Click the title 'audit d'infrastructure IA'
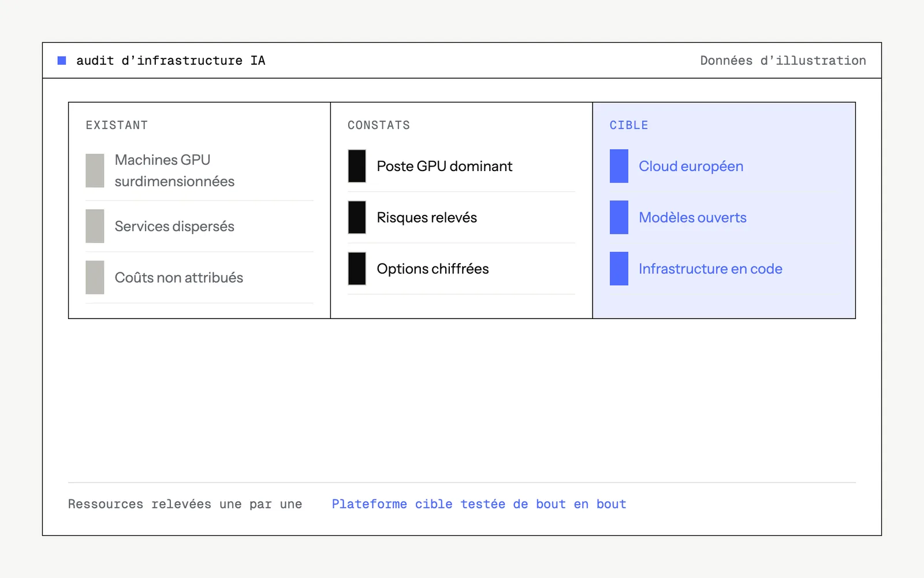The height and width of the screenshot is (578, 924). (x=171, y=60)
